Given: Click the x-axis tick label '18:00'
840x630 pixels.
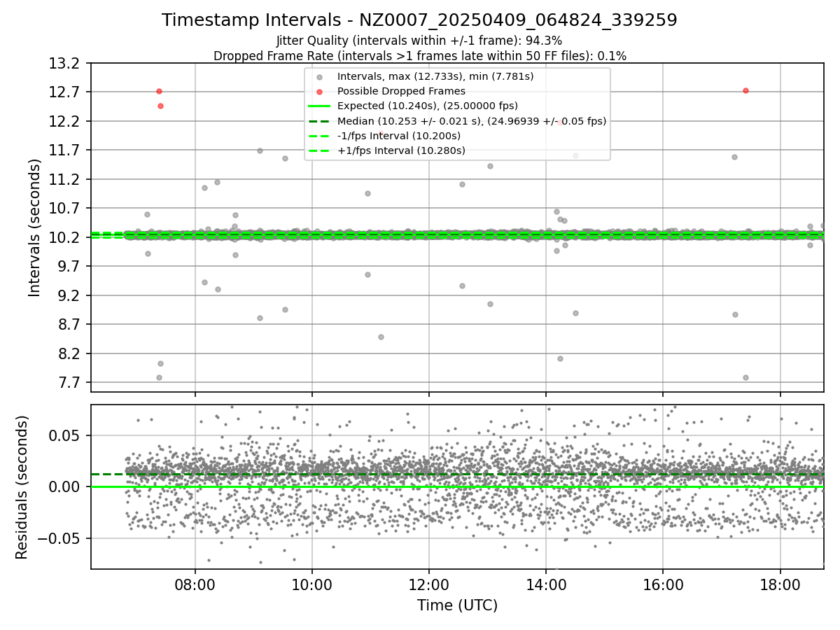Looking at the screenshot, I should coord(780,584).
